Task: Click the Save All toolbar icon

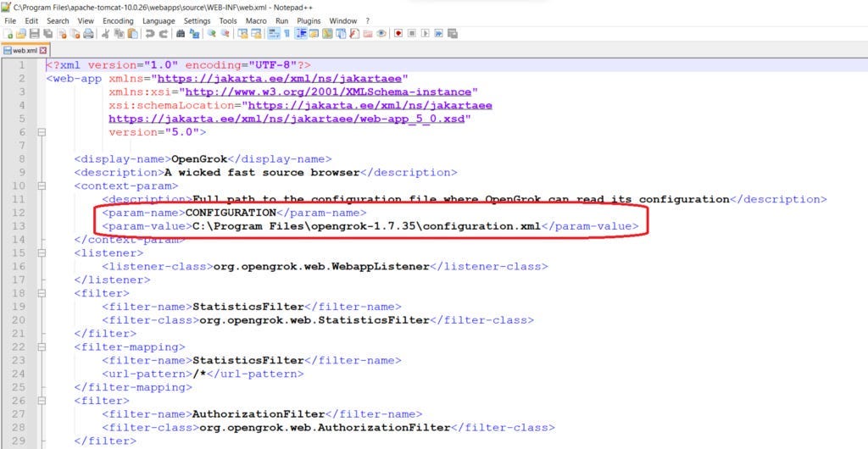Action: (x=47, y=34)
